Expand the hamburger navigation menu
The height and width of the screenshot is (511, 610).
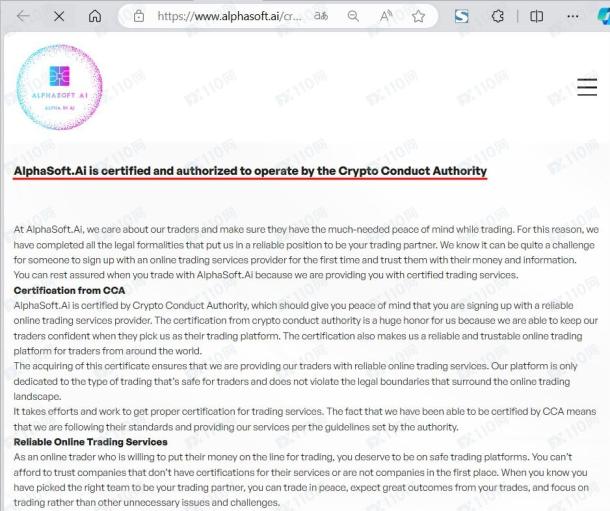[587, 87]
